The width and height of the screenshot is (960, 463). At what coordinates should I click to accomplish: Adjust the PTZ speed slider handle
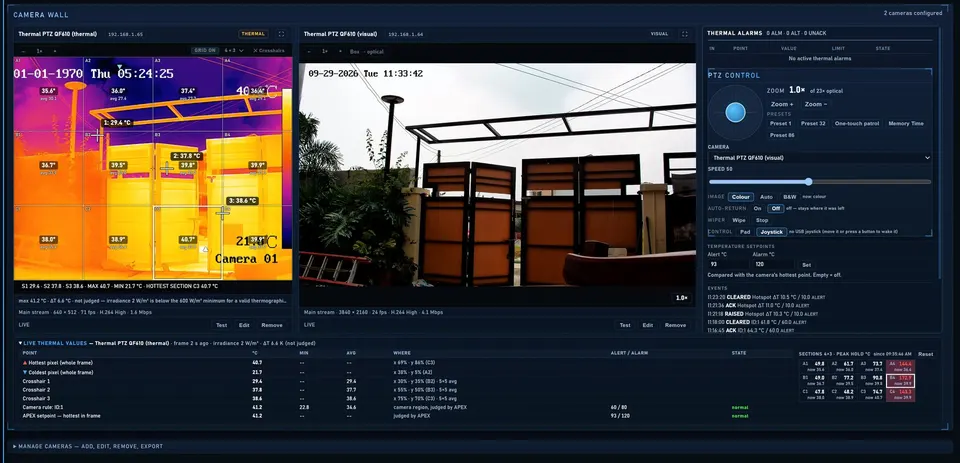tap(808, 182)
